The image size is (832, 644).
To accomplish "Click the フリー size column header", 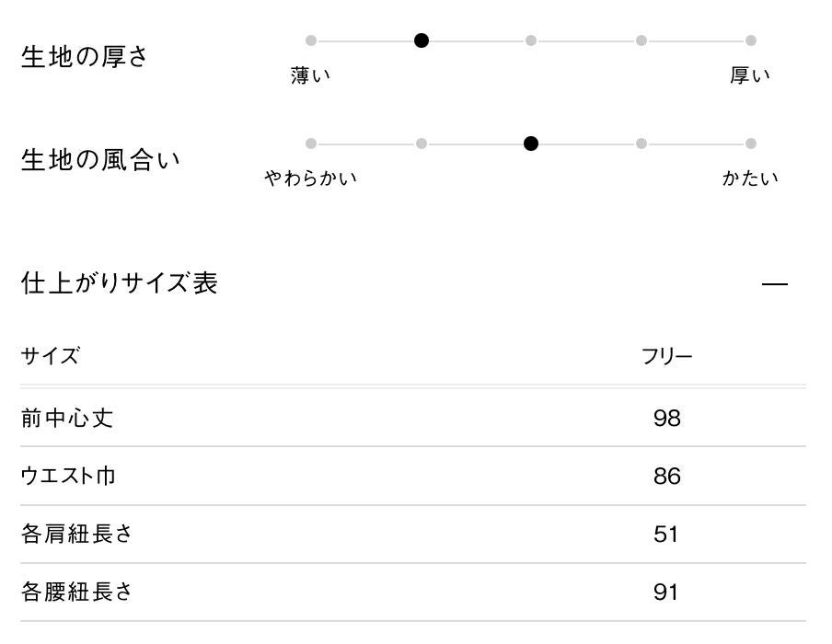I will 666,357.
